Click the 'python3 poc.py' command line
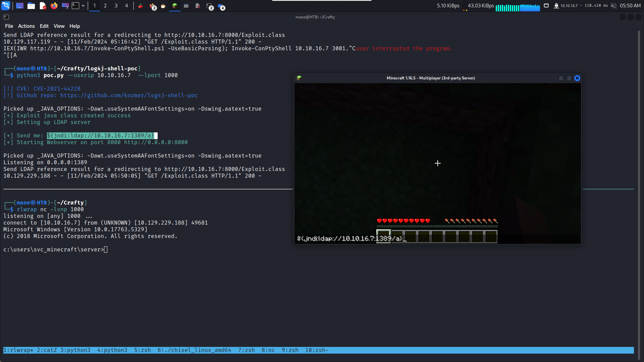This screenshot has height=362, width=644. (97, 75)
